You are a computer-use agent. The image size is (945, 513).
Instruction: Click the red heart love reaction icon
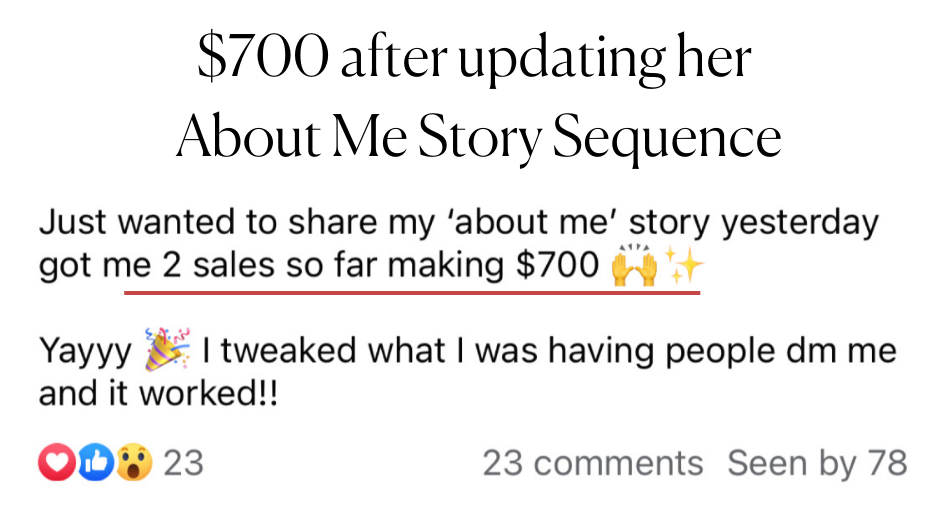[x=55, y=463]
